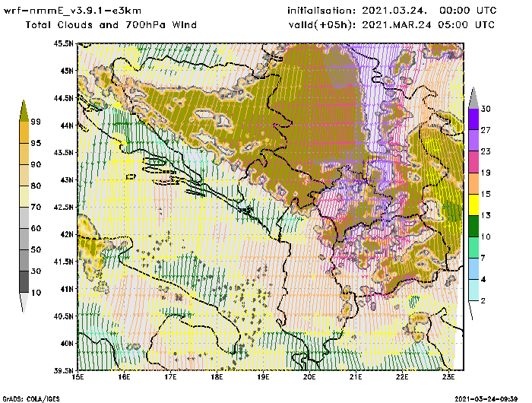Click the '23E' longitude label
The height and width of the screenshot is (403, 532).
point(448,377)
